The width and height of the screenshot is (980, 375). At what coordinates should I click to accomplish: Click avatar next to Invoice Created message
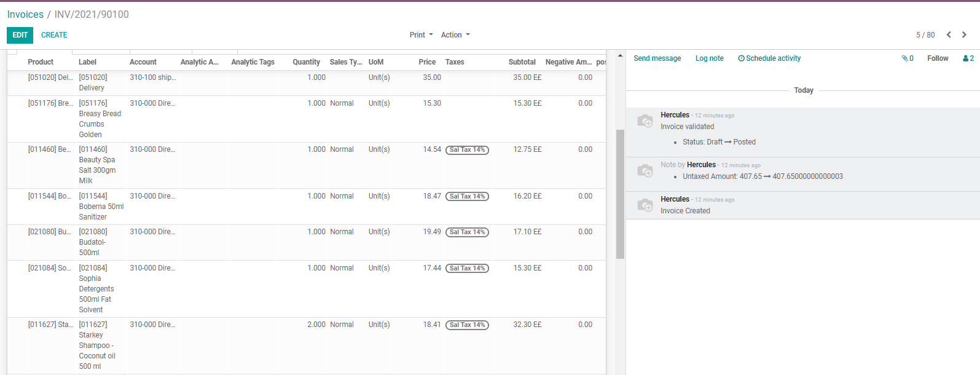(x=645, y=205)
